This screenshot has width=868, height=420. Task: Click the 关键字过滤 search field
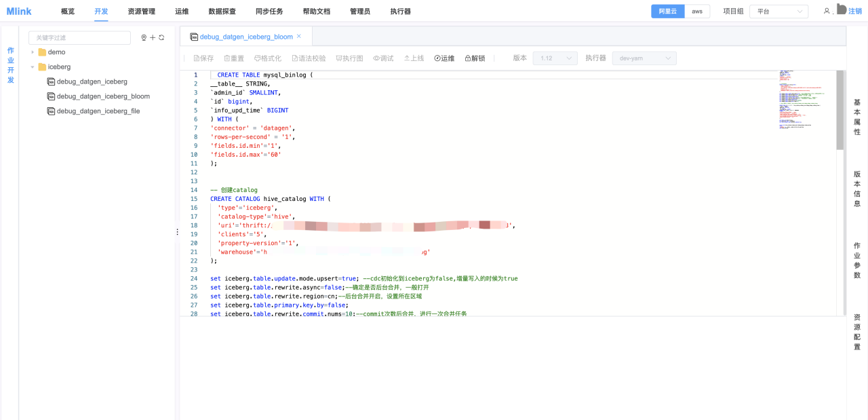(x=79, y=38)
